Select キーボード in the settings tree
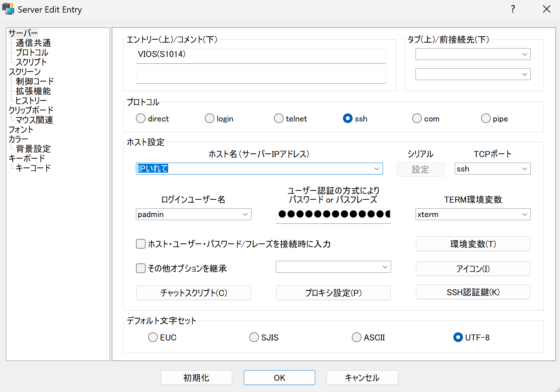The width and height of the screenshot is (560, 392). click(x=27, y=158)
